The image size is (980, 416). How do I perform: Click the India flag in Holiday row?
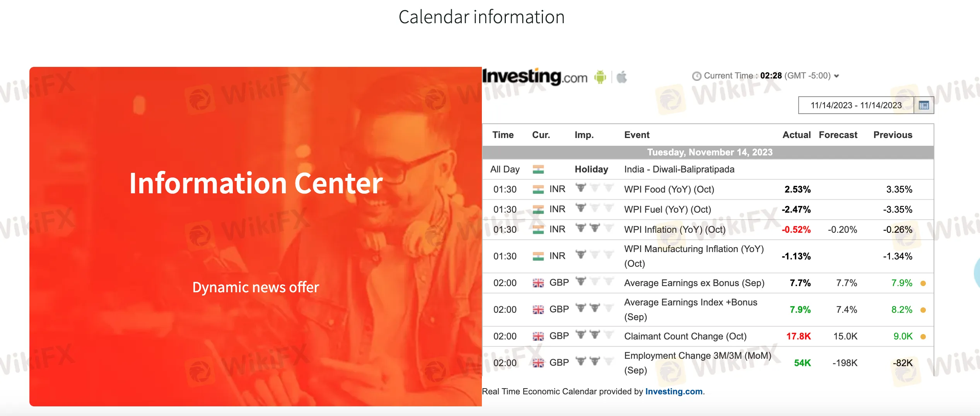pyautogui.click(x=538, y=169)
